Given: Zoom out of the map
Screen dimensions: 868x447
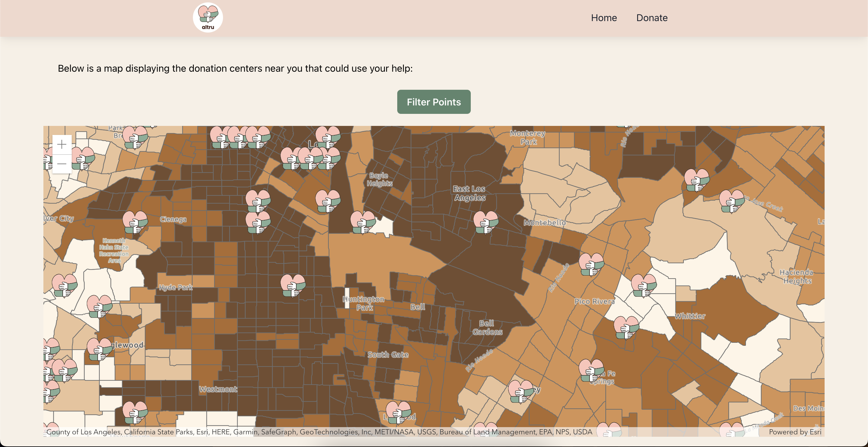Looking at the screenshot, I should tap(62, 164).
